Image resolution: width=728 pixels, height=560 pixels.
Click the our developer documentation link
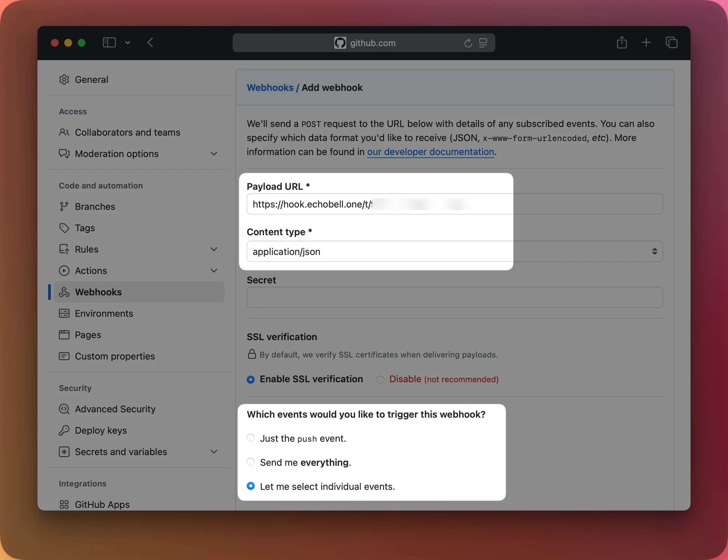click(431, 151)
